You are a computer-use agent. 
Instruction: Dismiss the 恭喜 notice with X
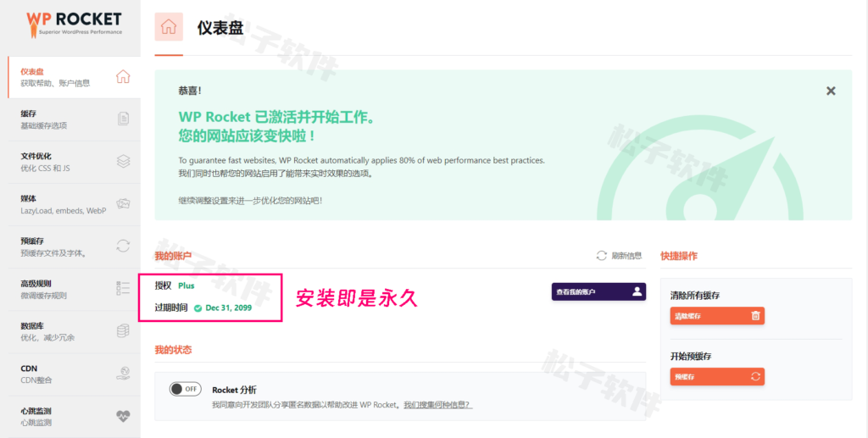pos(831,91)
